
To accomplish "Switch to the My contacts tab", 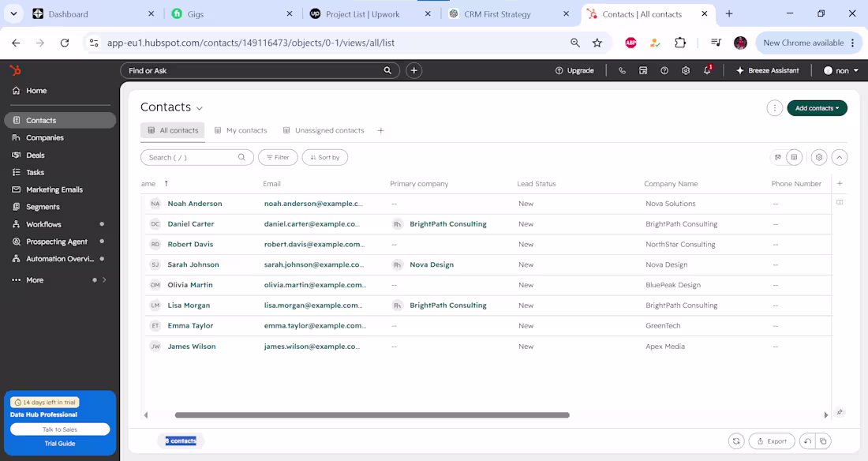I will point(240,131).
